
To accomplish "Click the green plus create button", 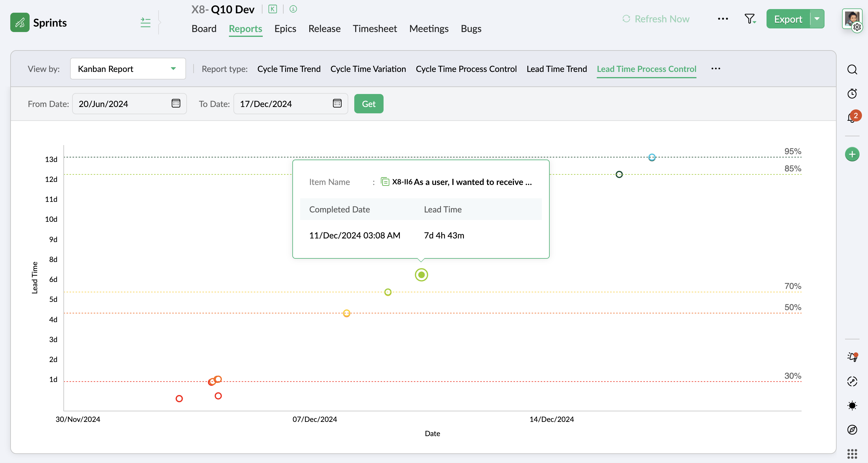I will click(x=852, y=154).
